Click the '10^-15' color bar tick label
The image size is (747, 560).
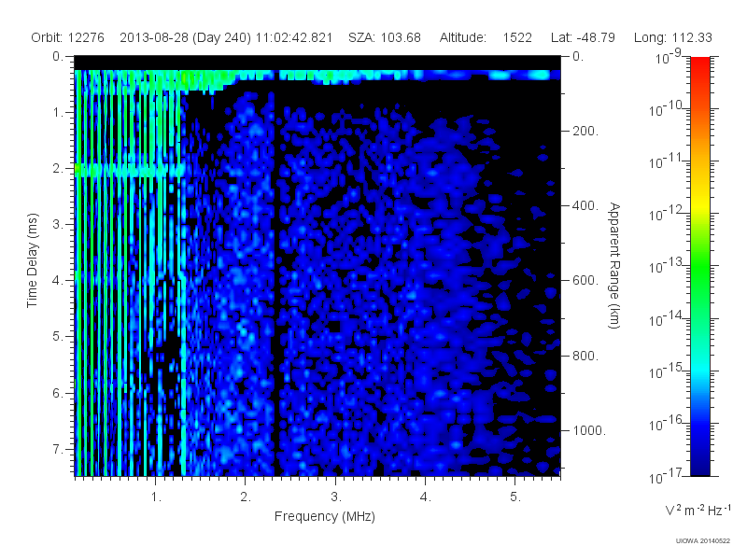tap(668, 371)
